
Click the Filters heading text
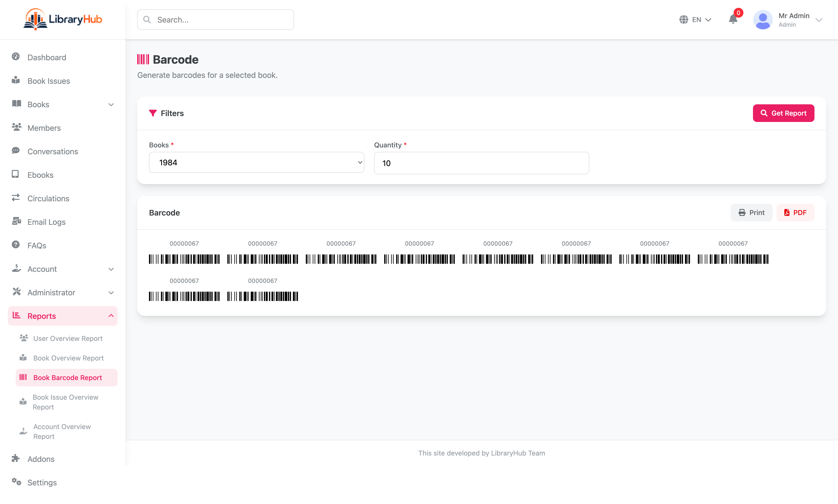172,113
